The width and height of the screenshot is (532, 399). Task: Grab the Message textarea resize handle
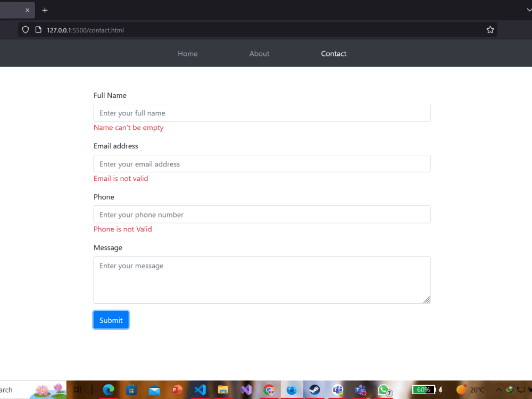(x=427, y=300)
